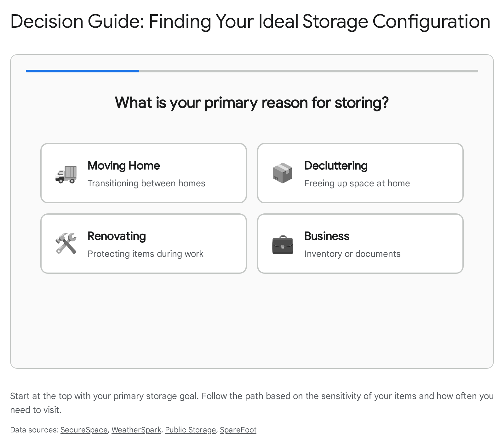The height and width of the screenshot is (445, 504).
Task: Click the briefcase icon for Business
Action: tap(283, 245)
